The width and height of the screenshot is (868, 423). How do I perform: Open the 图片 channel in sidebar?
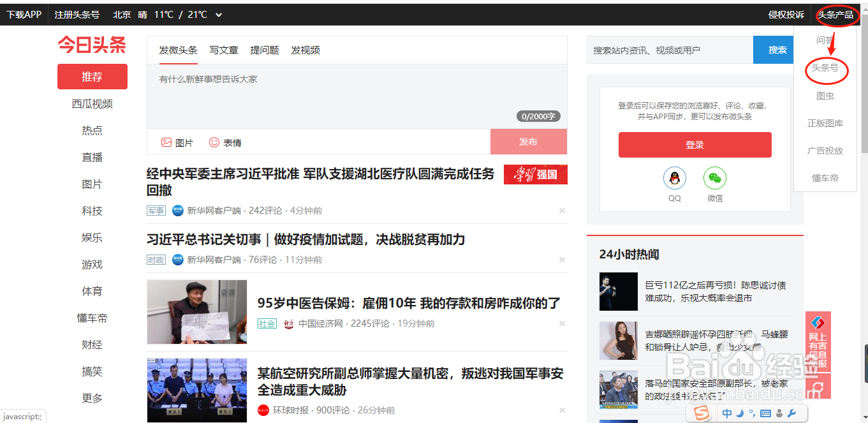(92, 184)
